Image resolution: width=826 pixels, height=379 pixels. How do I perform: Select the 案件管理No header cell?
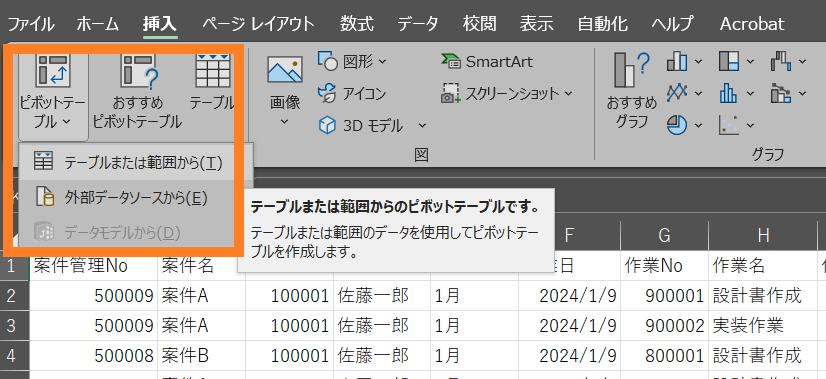click(93, 266)
